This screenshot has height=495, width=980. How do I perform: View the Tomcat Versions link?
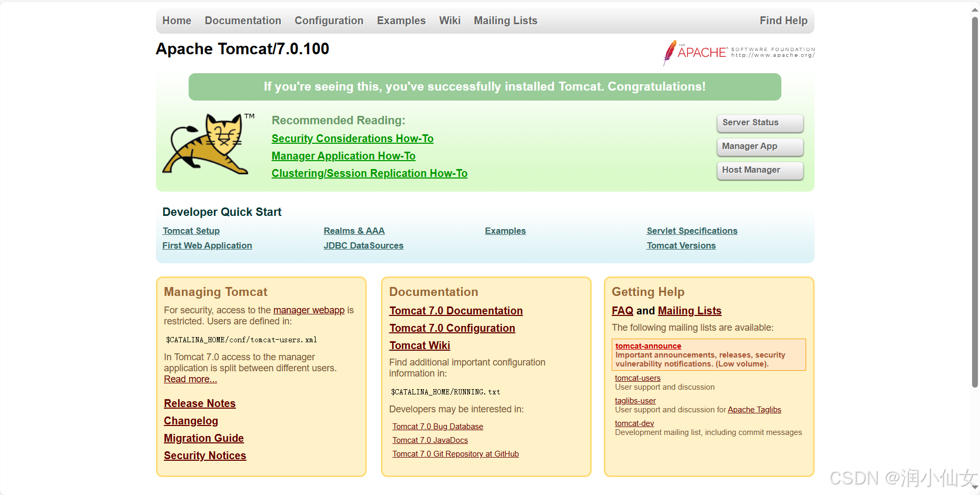pos(681,245)
